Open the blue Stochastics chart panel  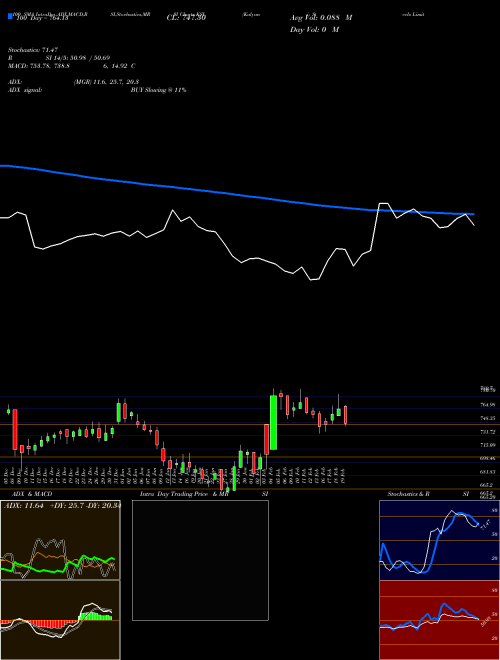[x=439, y=540]
